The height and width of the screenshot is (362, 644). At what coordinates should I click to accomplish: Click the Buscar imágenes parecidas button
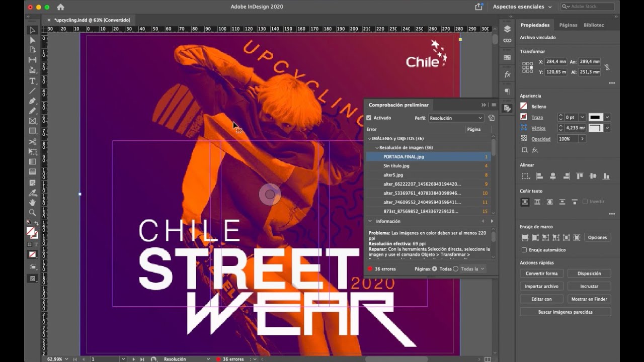(x=566, y=312)
